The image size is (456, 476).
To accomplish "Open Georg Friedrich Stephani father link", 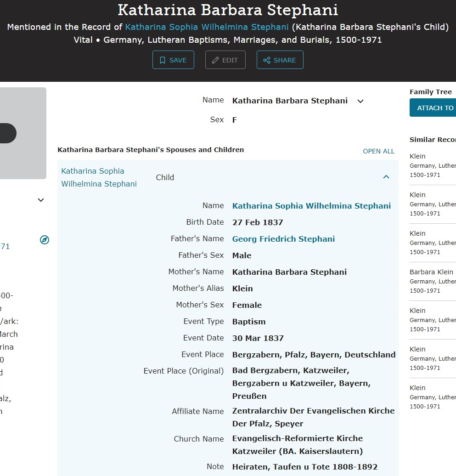I will [283, 239].
